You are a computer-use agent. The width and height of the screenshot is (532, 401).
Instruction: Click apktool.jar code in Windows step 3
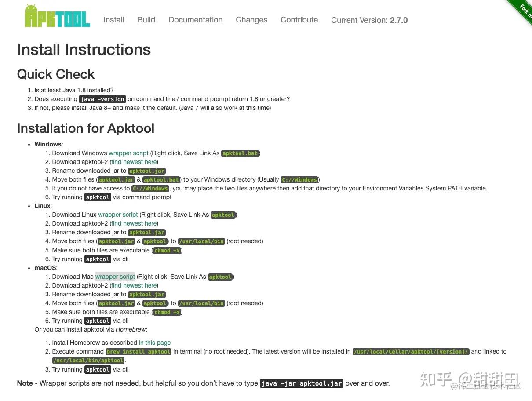147,171
